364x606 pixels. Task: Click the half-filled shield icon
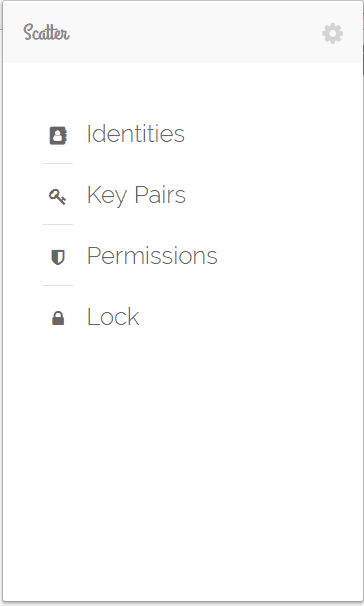pos(58,257)
